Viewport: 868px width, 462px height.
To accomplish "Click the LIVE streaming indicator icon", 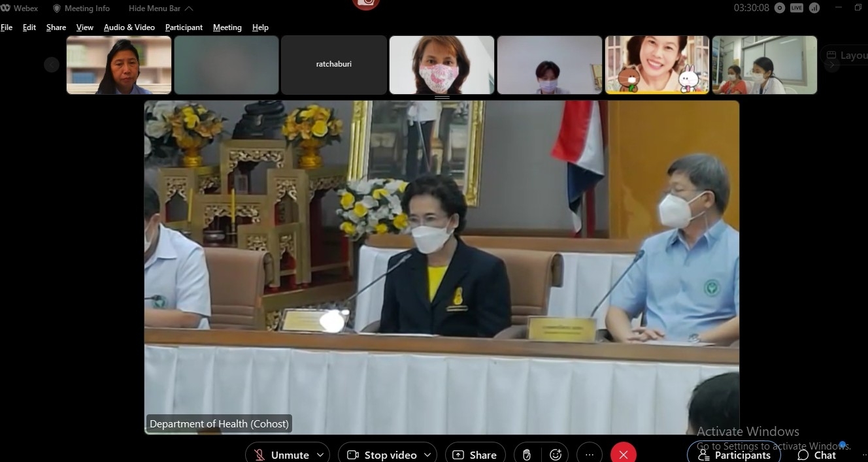I will [x=797, y=8].
